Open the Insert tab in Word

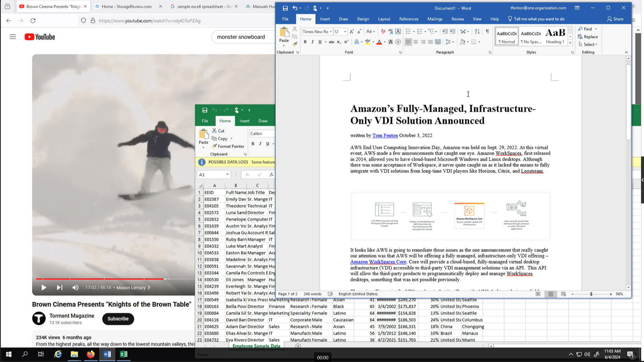[325, 19]
